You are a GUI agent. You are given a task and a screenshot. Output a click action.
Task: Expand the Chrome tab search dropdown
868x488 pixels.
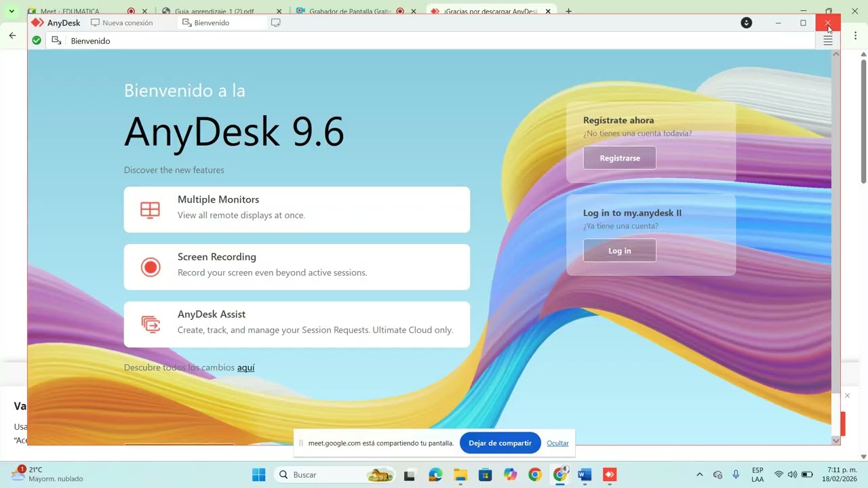12,12
